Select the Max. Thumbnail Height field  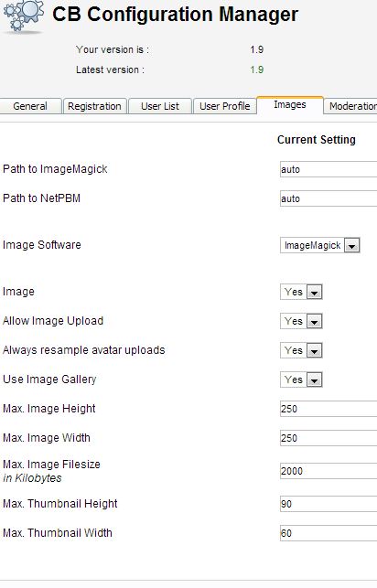[x=329, y=504]
